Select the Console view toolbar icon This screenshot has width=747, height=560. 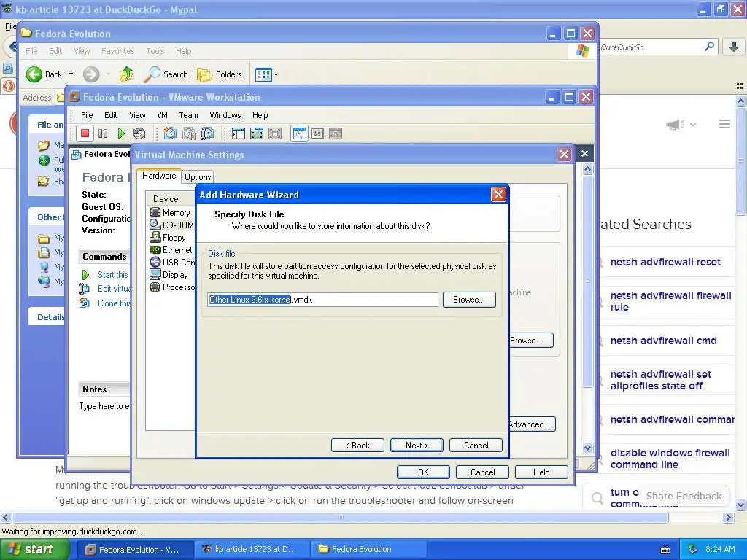[317, 134]
